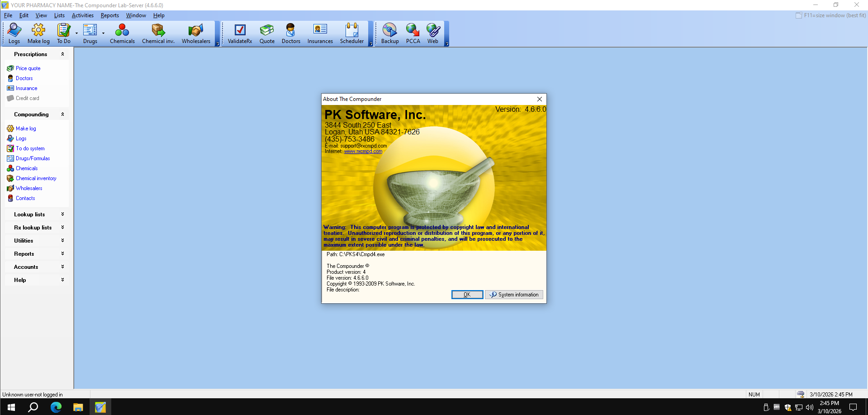Open Doctors link in Prescriptions sidebar
The image size is (868, 415).
click(24, 78)
